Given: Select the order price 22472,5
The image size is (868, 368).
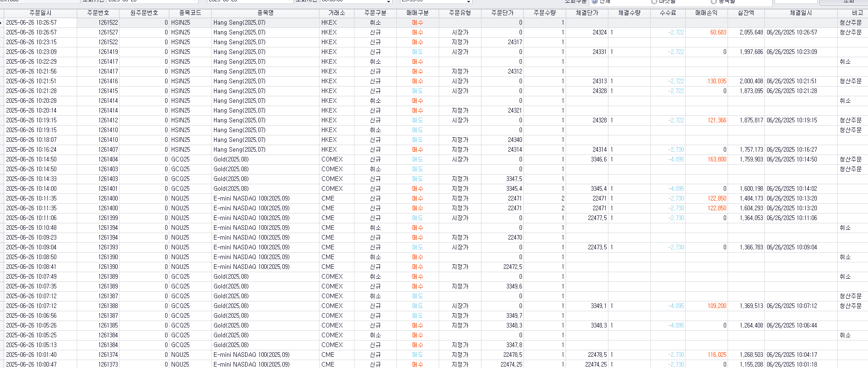Looking at the screenshot, I should click(x=513, y=267).
